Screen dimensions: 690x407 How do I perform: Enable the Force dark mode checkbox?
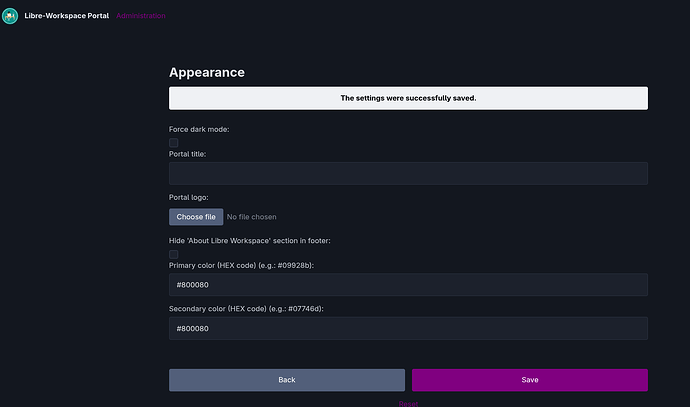(x=174, y=143)
